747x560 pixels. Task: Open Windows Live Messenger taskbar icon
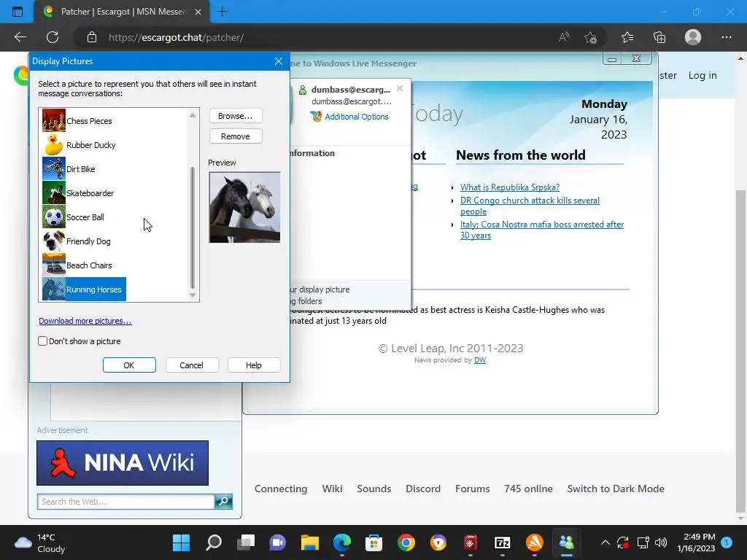[x=566, y=542]
